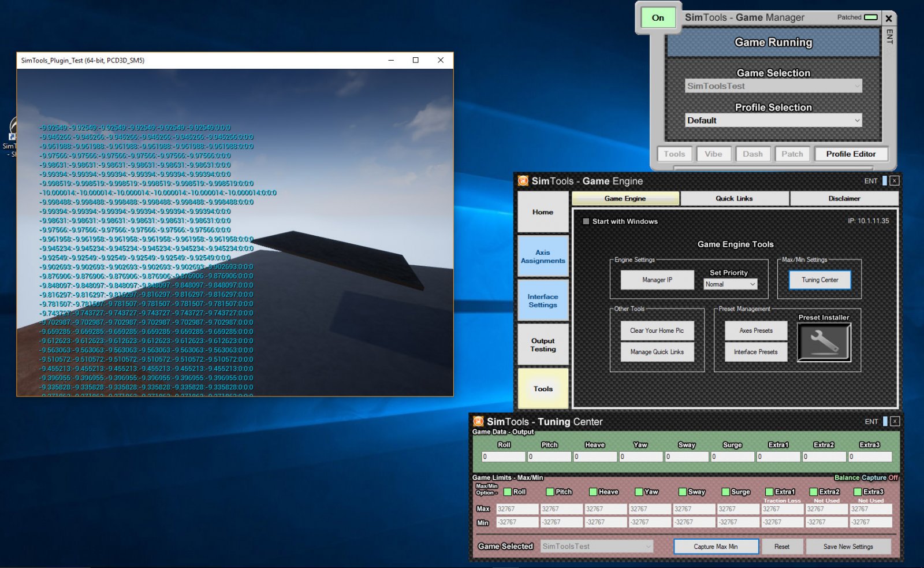
Task: Go to the Axis Assignments section
Action: click(x=543, y=257)
